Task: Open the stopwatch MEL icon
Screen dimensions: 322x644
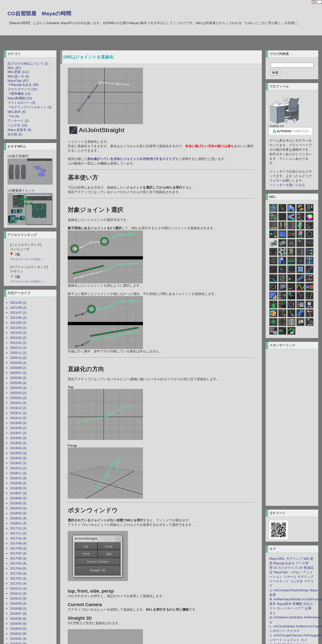Action: pyautogui.click(x=309, y=304)
